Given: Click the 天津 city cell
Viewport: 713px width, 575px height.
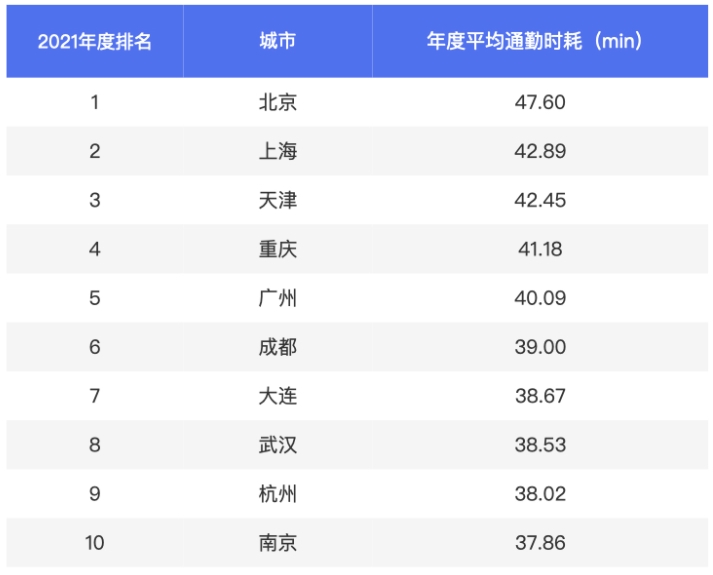Looking at the screenshot, I should [x=277, y=200].
